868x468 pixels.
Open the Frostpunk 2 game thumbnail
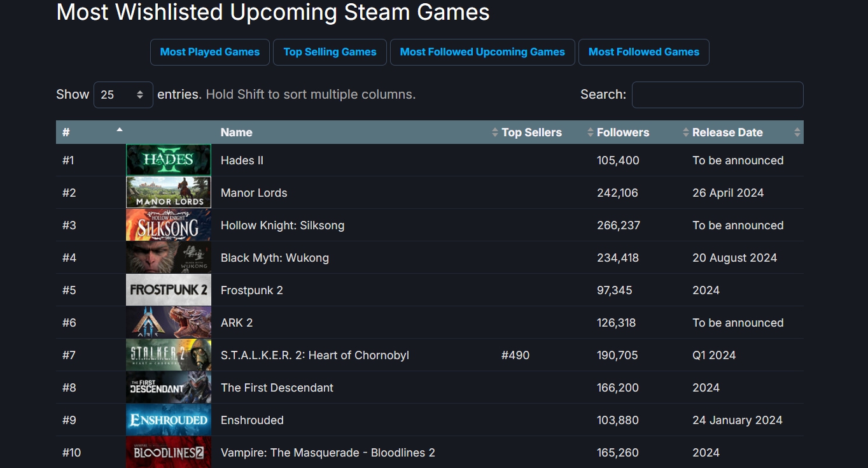pos(169,290)
